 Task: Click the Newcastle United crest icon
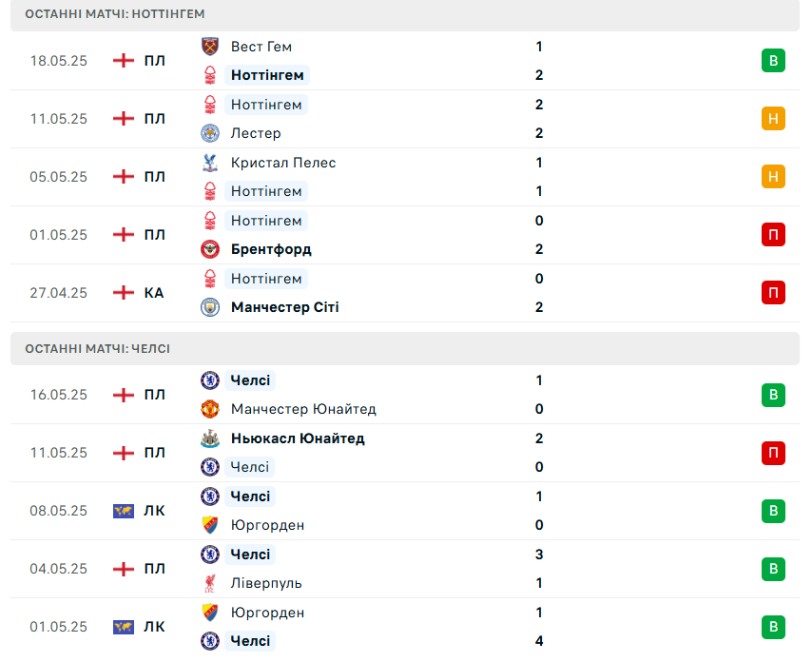pos(210,438)
